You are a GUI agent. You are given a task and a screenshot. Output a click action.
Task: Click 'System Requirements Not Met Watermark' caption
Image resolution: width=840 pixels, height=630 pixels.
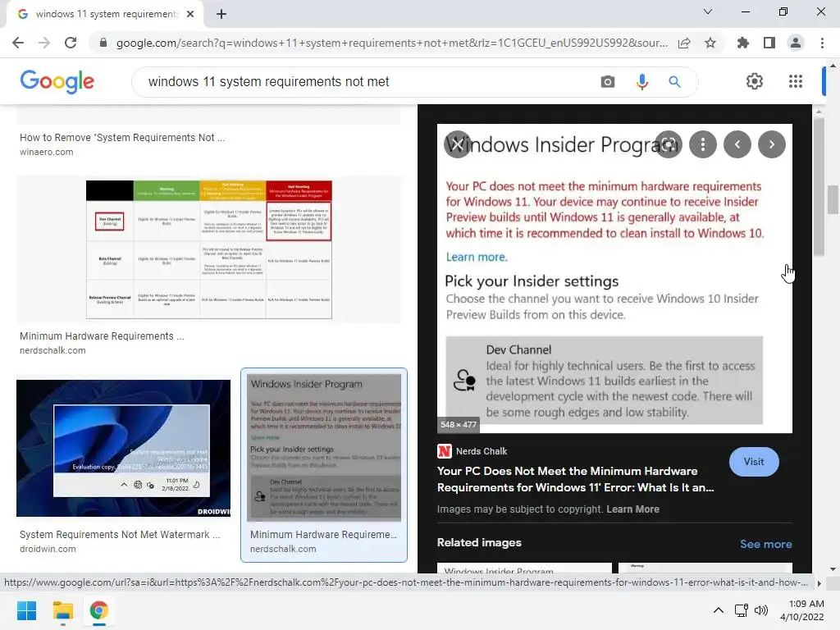[120, 535]
